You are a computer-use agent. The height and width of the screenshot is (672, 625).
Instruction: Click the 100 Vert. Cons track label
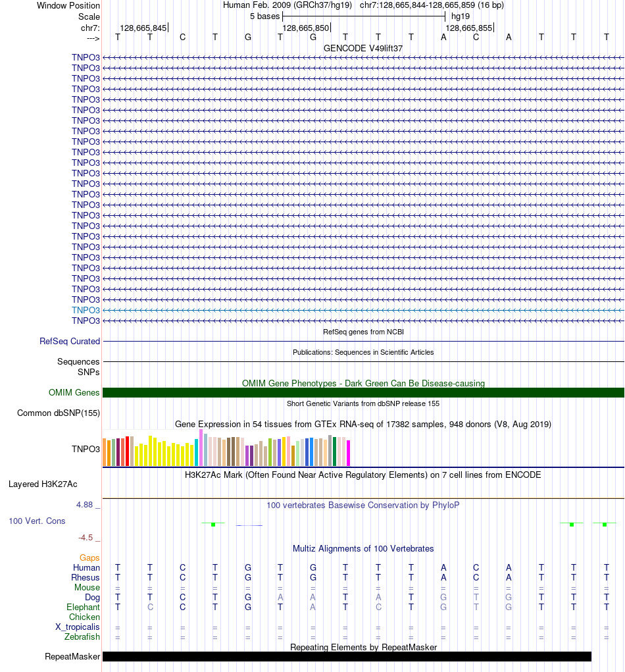37,521
